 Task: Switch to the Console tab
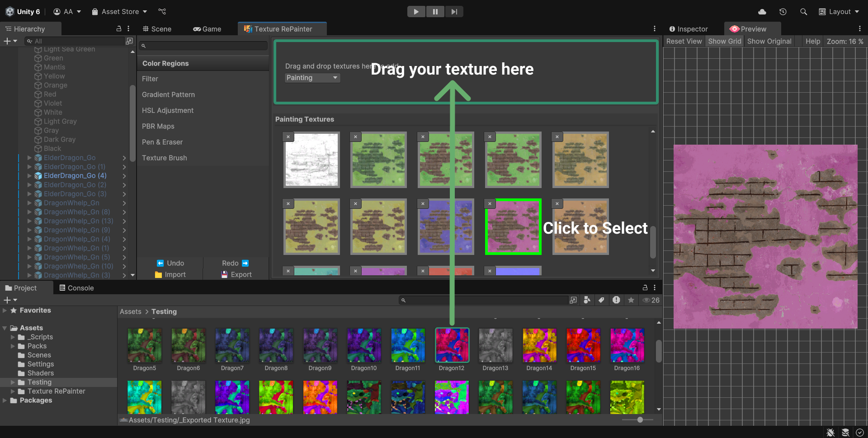coord(76,288)
